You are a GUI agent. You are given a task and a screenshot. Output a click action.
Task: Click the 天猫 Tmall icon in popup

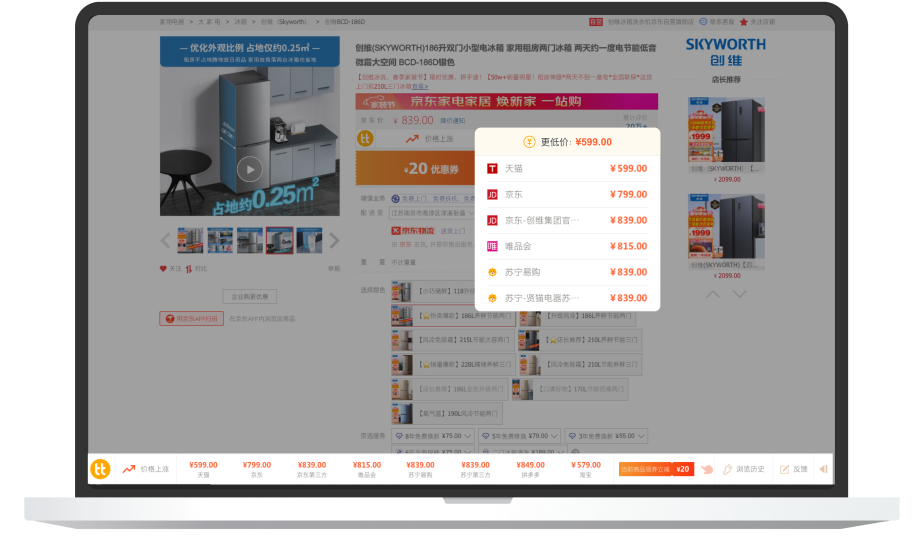492,169
